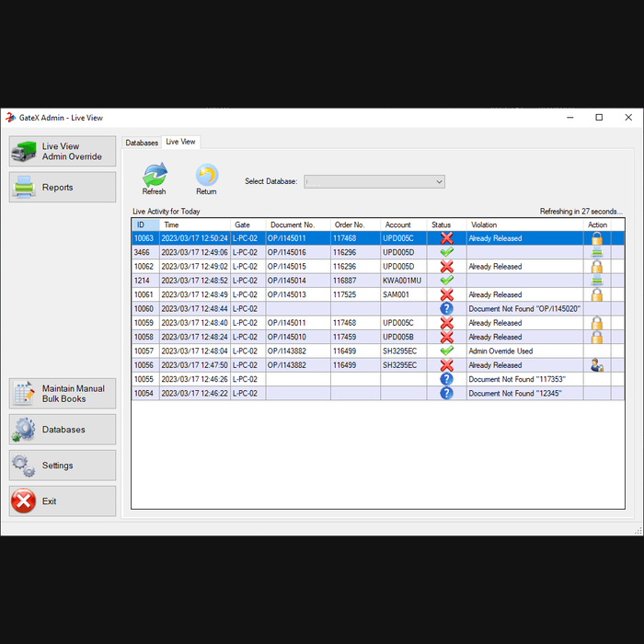This screenshot has width=644, height=644.
Task: Click the Refresh arrows icon
Action: point(155,175)
